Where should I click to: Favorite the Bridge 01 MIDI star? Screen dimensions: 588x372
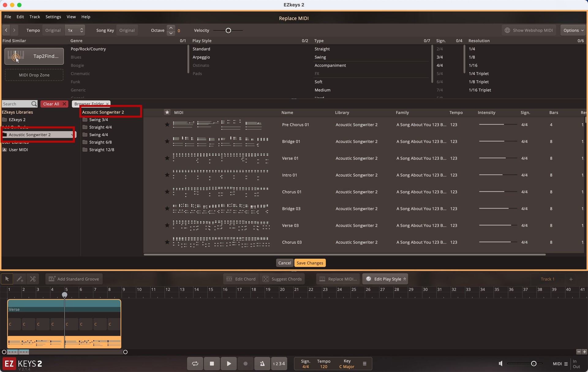(x=167, y=141)
